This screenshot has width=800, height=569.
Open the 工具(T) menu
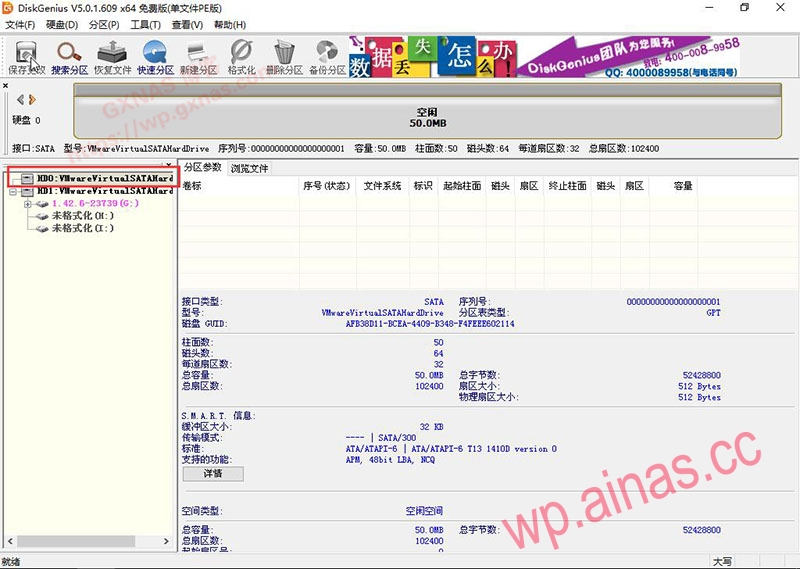[145, 24]
